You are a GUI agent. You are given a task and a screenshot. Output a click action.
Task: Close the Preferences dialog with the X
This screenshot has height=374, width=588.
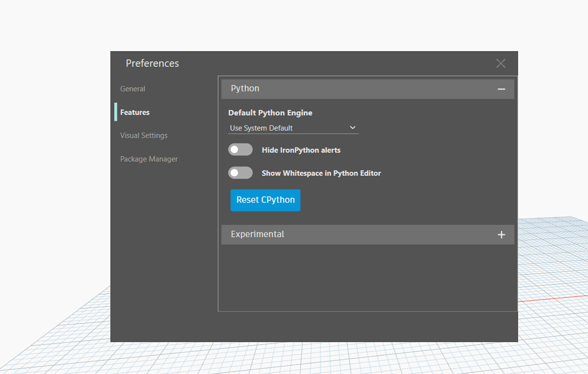coord(501,63)
